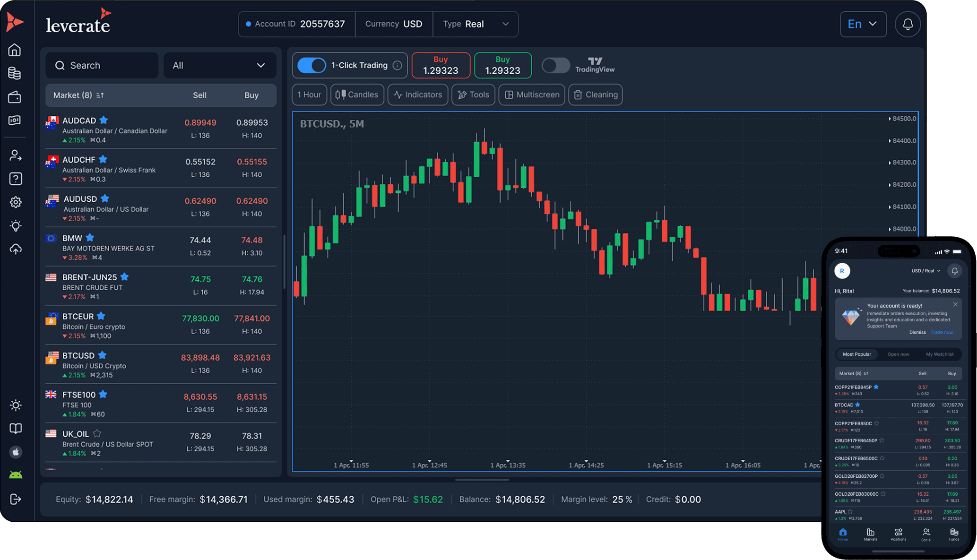Add UK_OIL to favorites with the star
The width and height of the screenshot is (977, 560).
coord(97,433)
